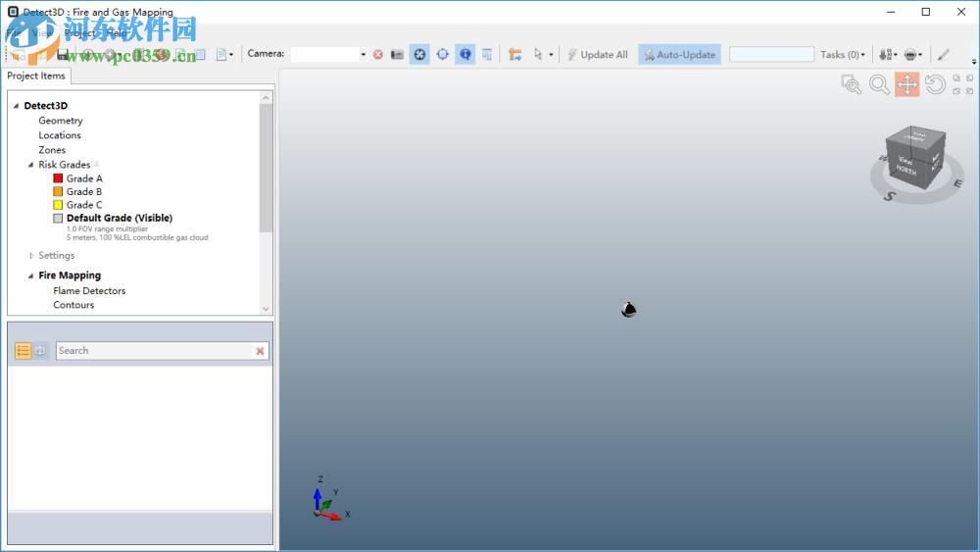
Task: Click the red delete camera icon
Action: 377,54
